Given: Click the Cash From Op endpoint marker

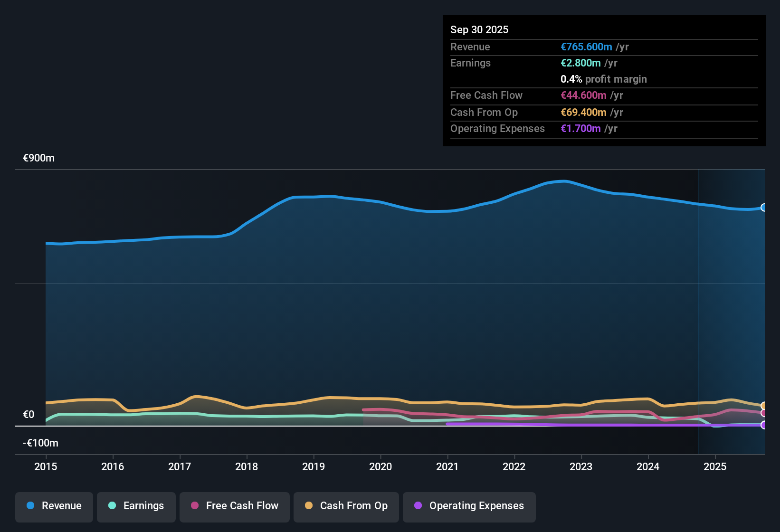Looking at the screenshot, I should pyautogui.click(x=764, y=406).
